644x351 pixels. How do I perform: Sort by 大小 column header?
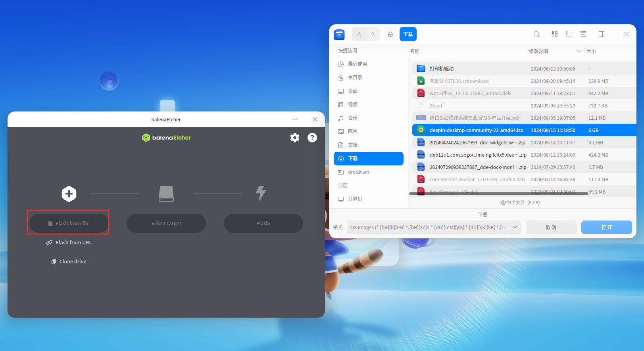(x=610, y=51)
